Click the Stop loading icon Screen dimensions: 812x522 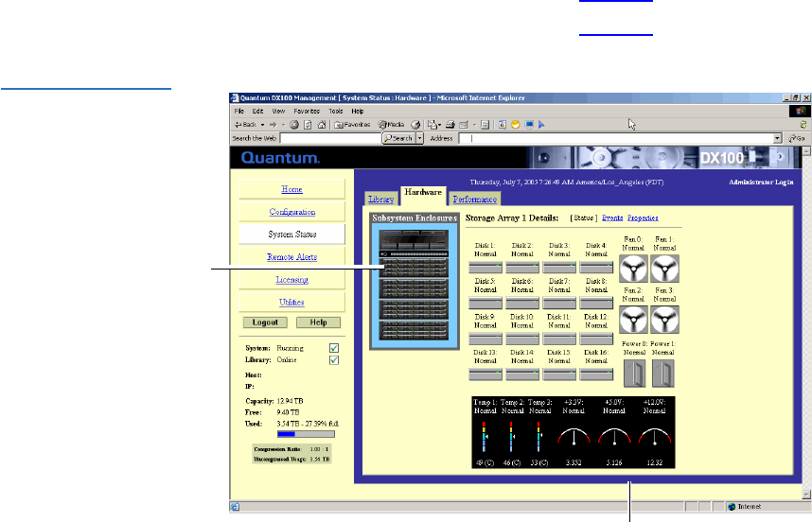tap(294, 125)
